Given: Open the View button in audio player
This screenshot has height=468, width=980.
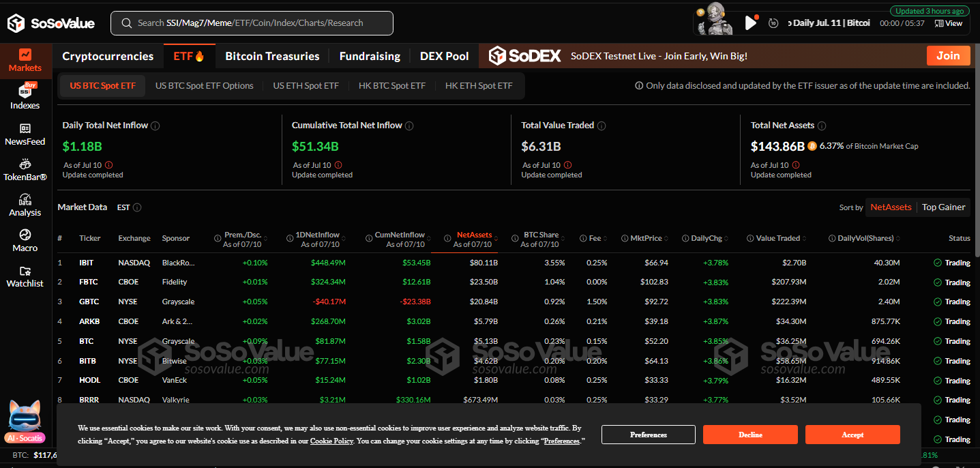Looking at the screenshot, I should (x=949, y=23).
